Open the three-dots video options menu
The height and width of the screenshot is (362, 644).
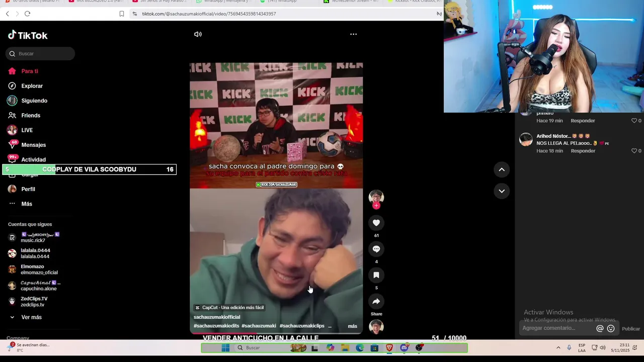pos(353,34)
